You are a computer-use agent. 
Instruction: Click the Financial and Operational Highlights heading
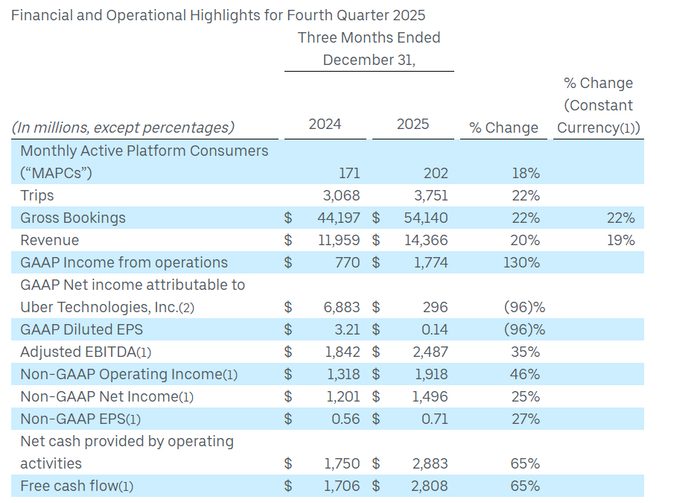pyautogui.click(x=218, y=15)
